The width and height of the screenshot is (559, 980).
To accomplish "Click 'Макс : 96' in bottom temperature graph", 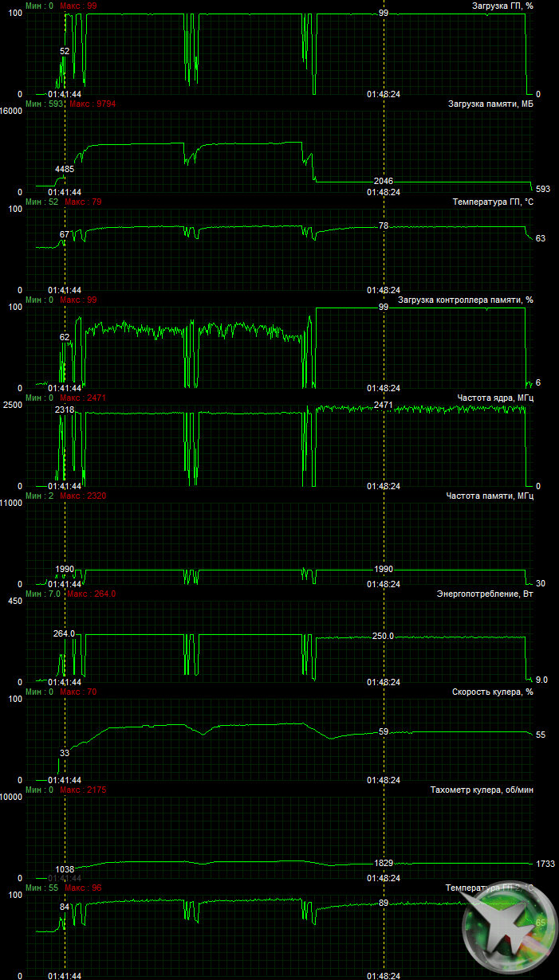I will pyautogui.click(x=83, y=888).
